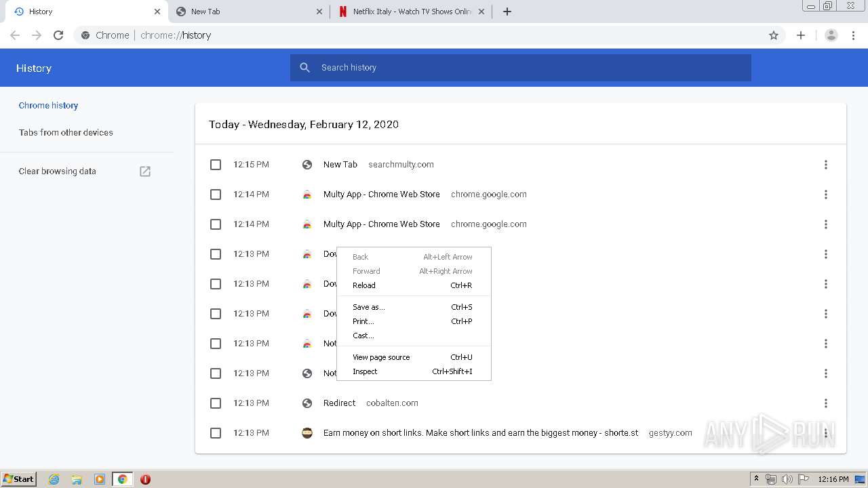Screen dimensions: 868x488
Task: Open Internet Explorer from the taskbar
Action: [x=54, y=479]
